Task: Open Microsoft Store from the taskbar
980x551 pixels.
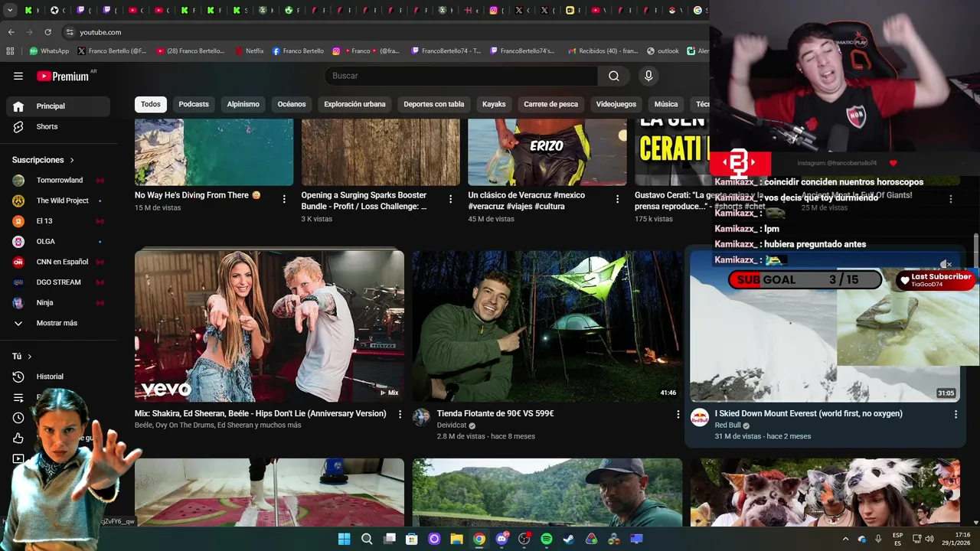Action: point(411,539)
